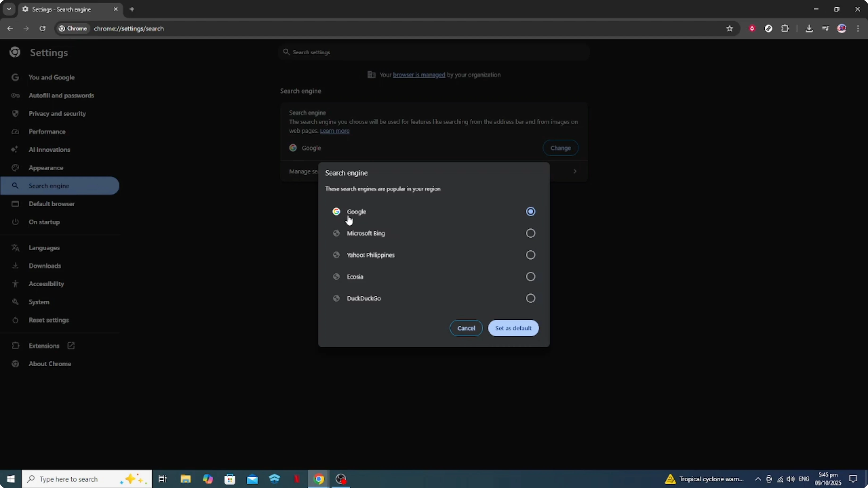The height and width of the screenshot is (488, 868).
Task: Open the tab search dropdown arrow
Action: click(9, 9)
